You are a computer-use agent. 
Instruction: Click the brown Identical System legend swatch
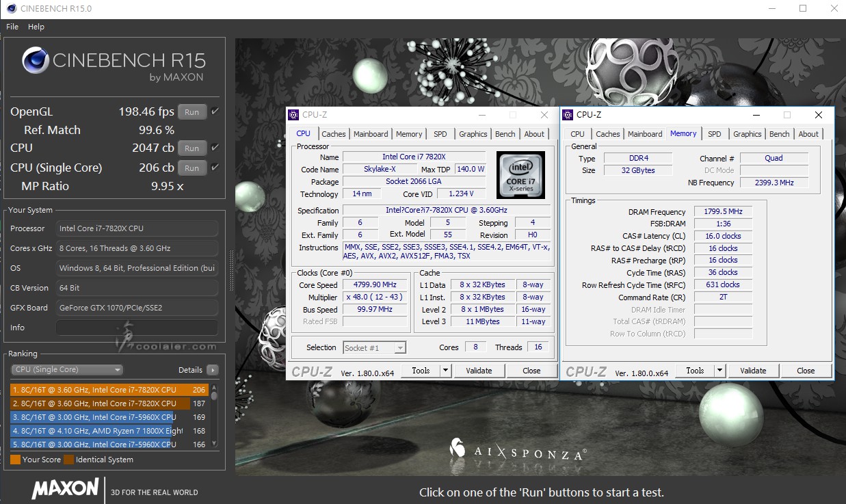pyautogui.click(x=68, y=460)
